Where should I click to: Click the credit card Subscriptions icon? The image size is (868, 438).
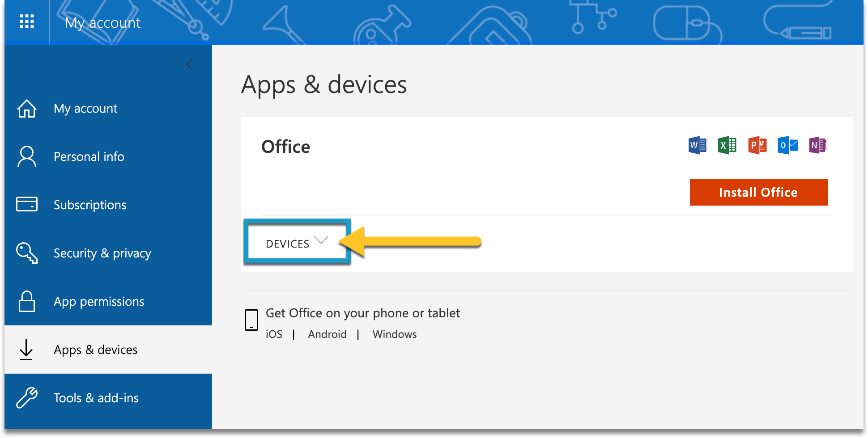(x=27, y=204)
